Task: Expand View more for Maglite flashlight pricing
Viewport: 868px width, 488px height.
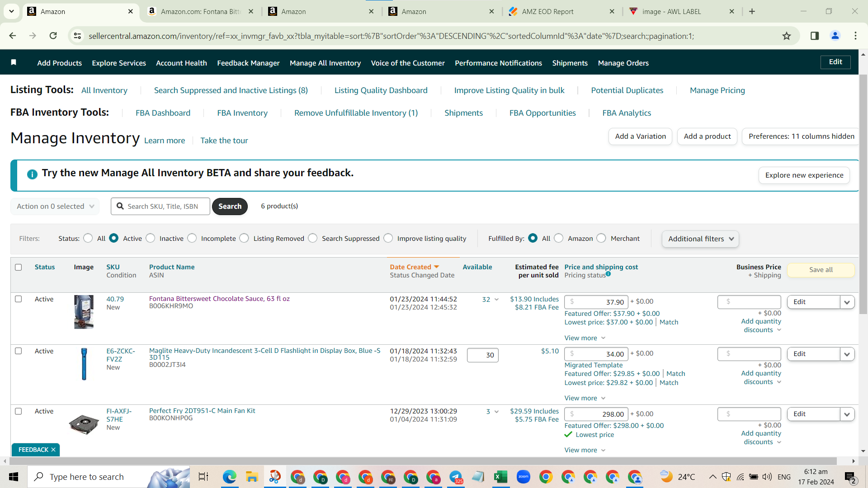Action: coord(585,398)
